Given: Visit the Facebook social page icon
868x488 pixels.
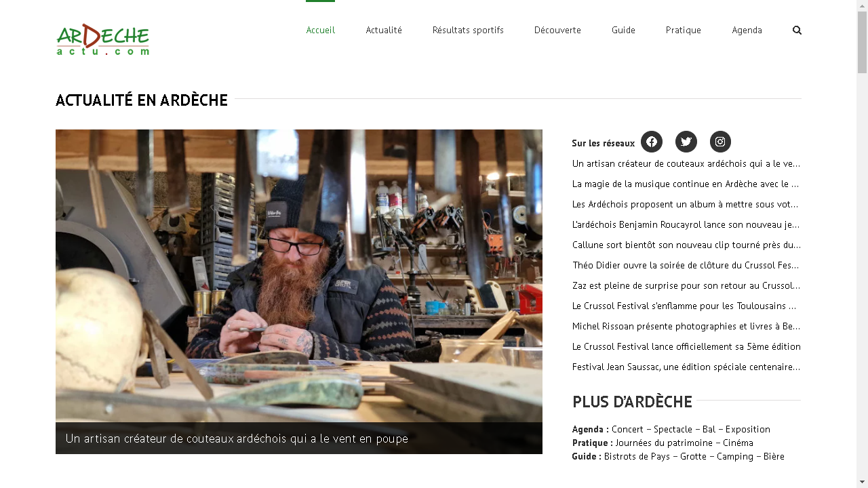Looking at the screenshot, I should 652,142.
